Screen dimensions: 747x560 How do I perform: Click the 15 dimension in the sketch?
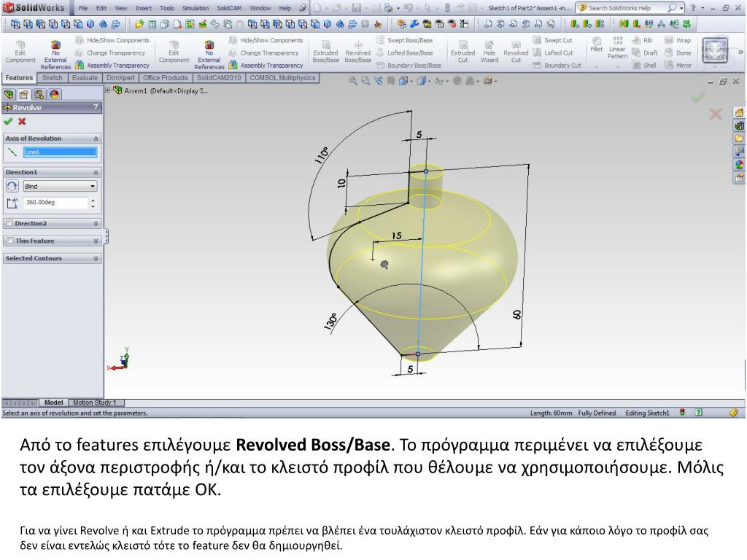pyautogui.click(x=396, y=236)
